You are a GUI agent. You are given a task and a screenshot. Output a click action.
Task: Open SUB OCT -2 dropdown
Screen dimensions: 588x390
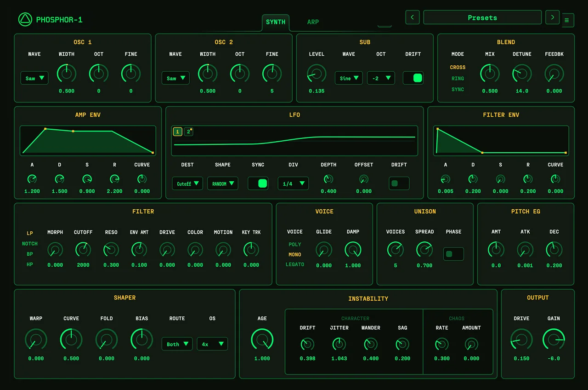click(x=381, y=78)
